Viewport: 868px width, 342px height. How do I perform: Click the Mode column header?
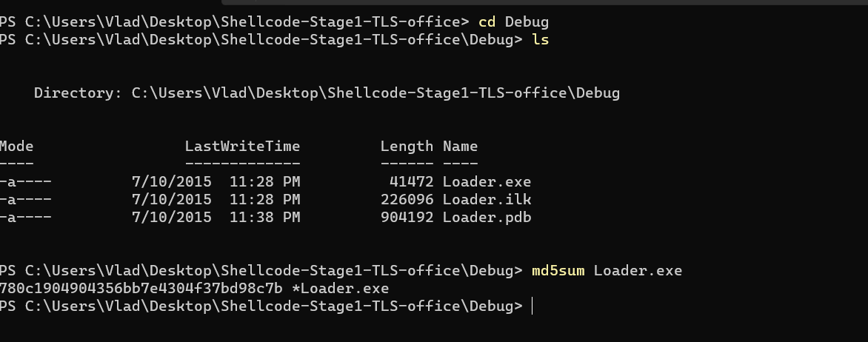tap(16, 146)
